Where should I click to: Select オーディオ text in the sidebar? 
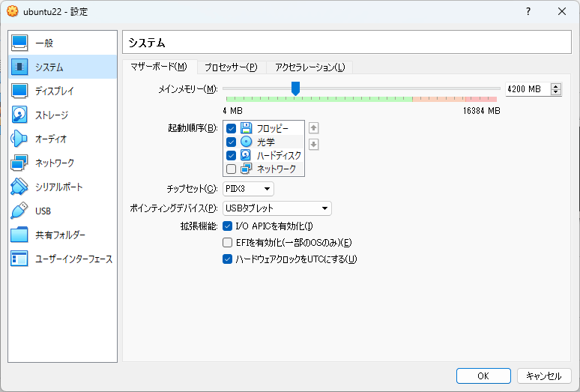[x=51, y=139]
